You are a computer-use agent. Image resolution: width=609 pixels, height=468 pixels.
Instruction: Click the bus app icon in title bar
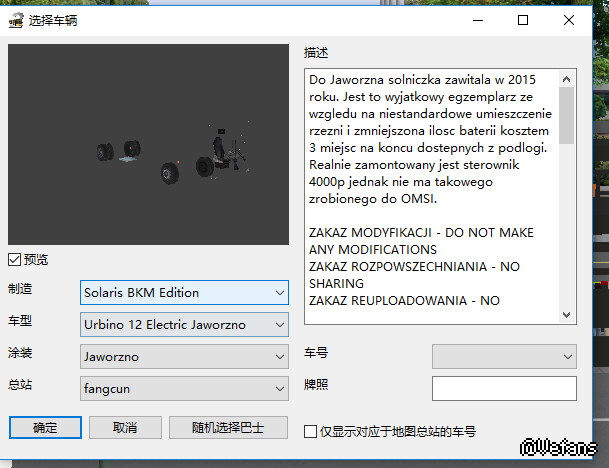(x=16, y=20)
